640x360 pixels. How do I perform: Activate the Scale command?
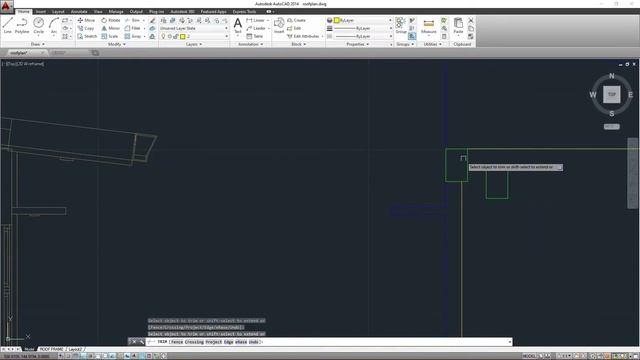point(110,36)
